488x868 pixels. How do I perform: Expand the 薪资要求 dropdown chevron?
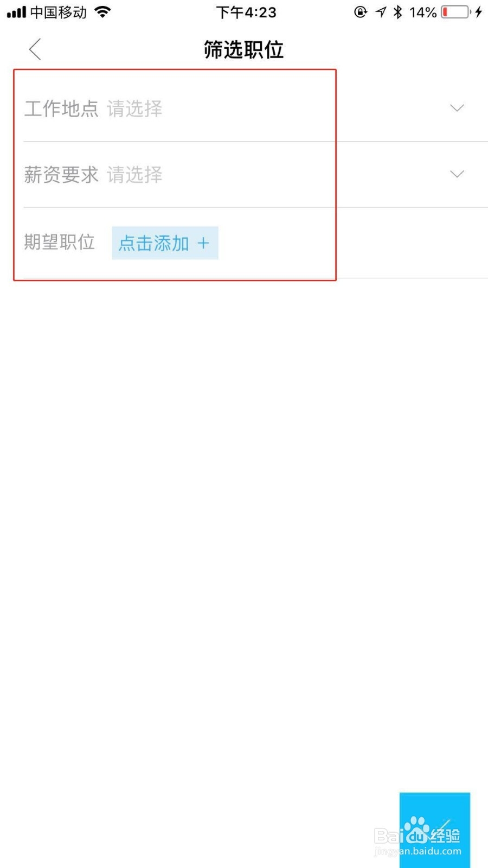(457, 174)
